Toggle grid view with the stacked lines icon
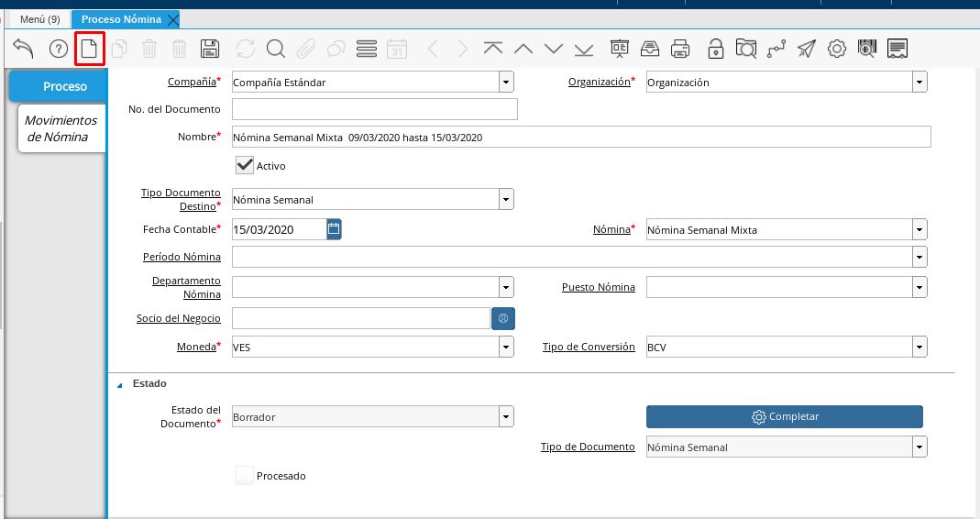The image size is (980, 519). [x=367, y=49]
